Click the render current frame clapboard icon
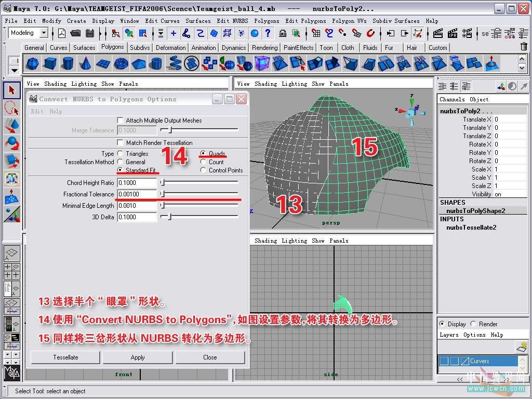 [438, 33]
